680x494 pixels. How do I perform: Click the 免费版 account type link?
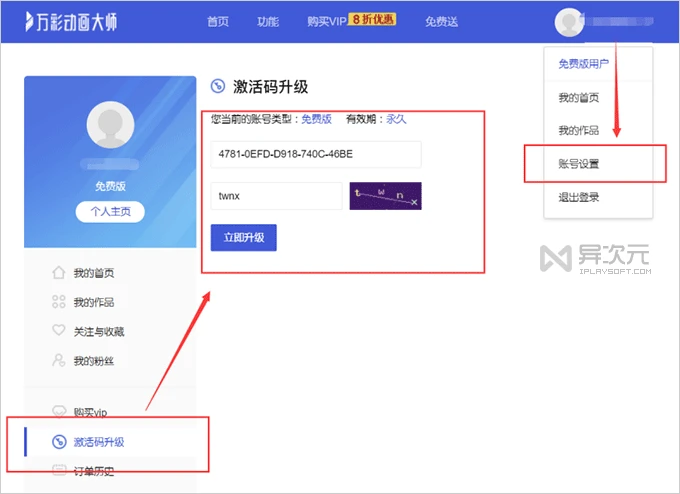click(316, 119)
